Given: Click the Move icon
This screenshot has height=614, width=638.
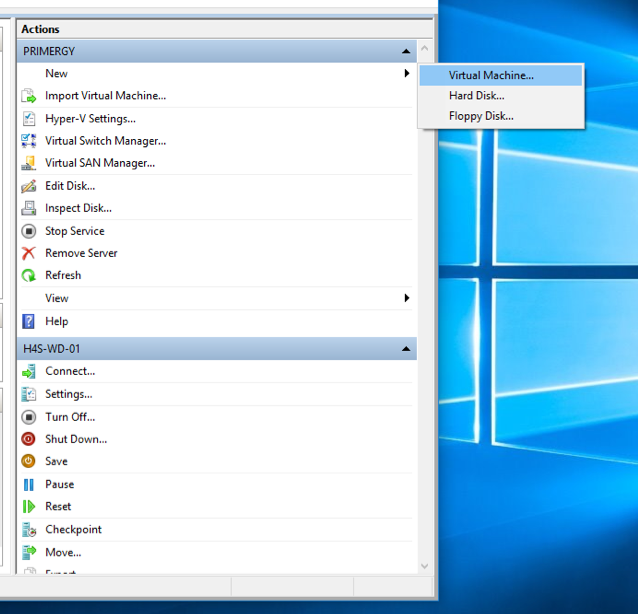Looking at the screenshot, I should 28,552.
